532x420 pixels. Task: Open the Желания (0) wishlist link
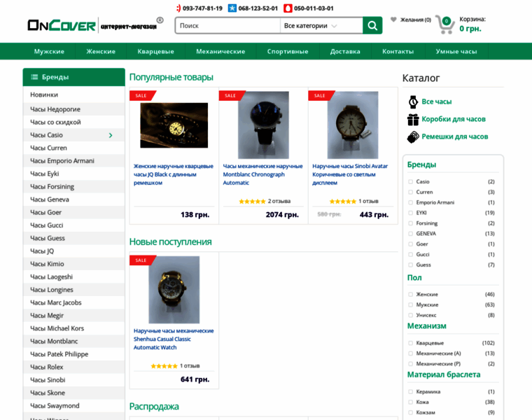[x=416, y=20]
